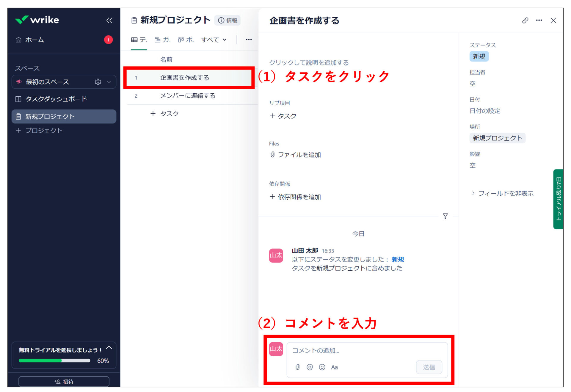This screenshot has height=392, width=571.
Task: Click the trial progress bar showing 60%
Action: (54, 360)
